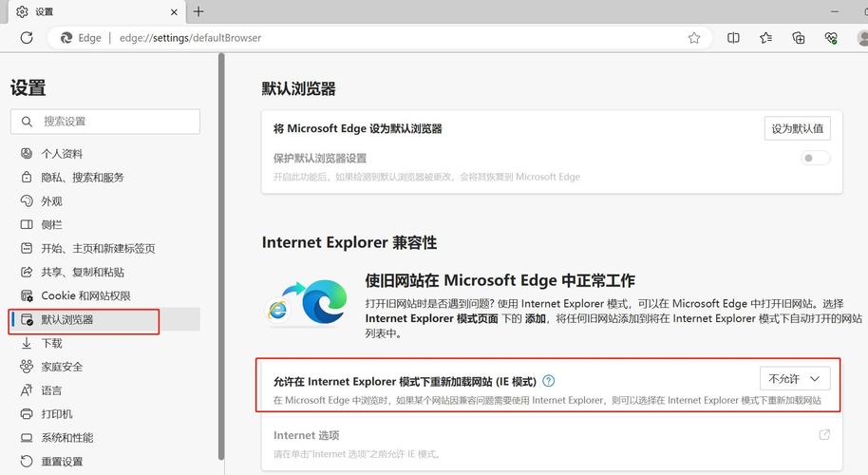Viewport: 868px width, 475px height.
Task: Click the Internet 选项 external link icon
Action: 824,435
